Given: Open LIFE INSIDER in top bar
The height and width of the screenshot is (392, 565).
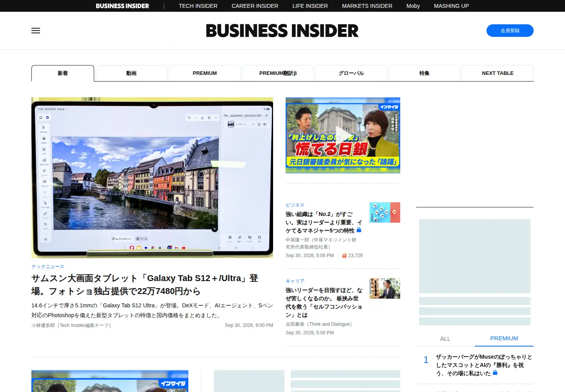Looking at the screenshot, I should (310, 6).
